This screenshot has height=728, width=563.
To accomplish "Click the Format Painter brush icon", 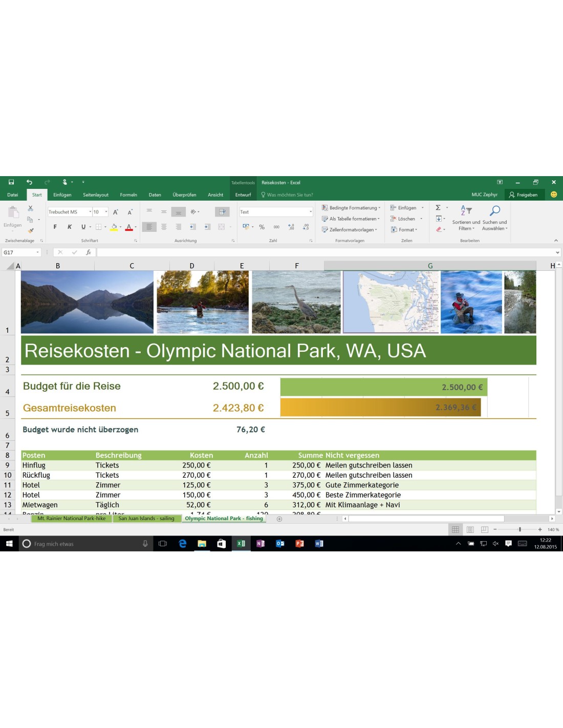I will pos(31,231).
